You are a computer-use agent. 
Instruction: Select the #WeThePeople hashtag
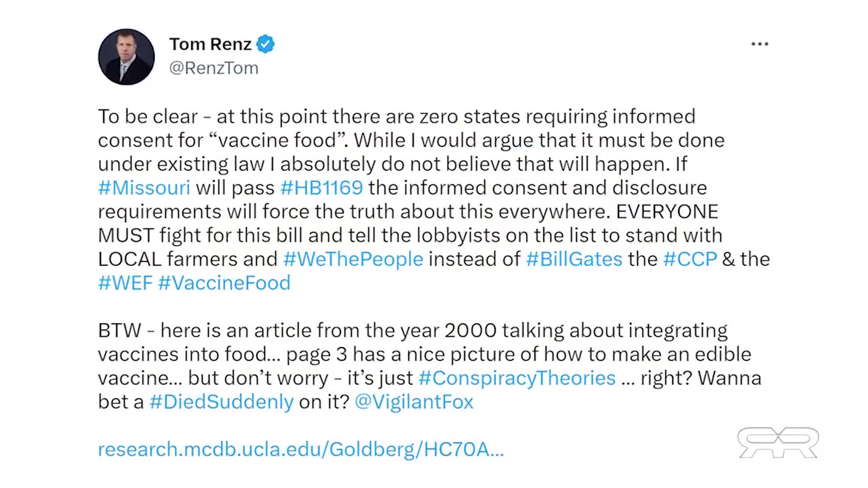[x=353, y=259]
